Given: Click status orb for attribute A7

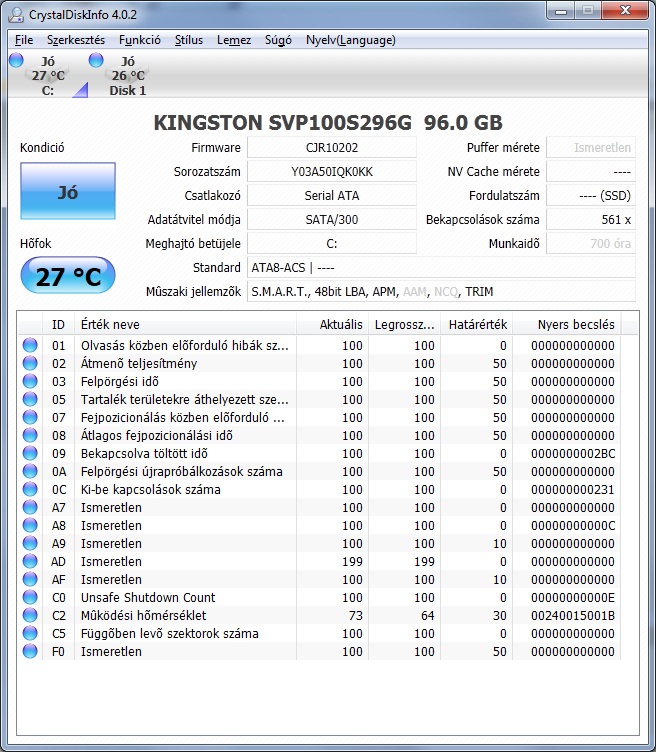Looking at the screenshot, I should (30, 507).
